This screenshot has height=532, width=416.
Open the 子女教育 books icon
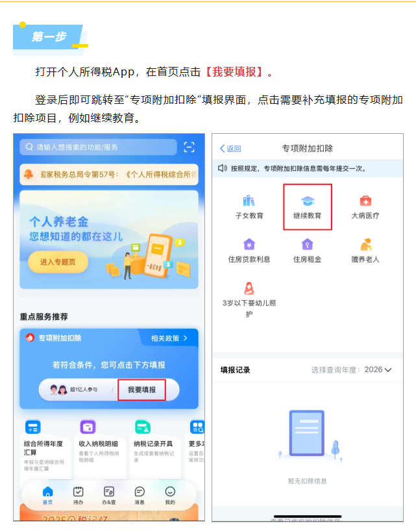(x=249, y=201)
